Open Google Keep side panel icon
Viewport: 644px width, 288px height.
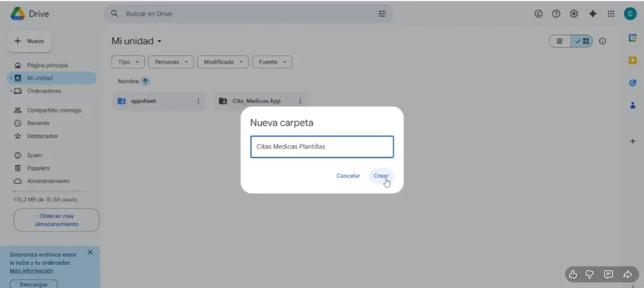pyautogui.click(x=633, y=60)
